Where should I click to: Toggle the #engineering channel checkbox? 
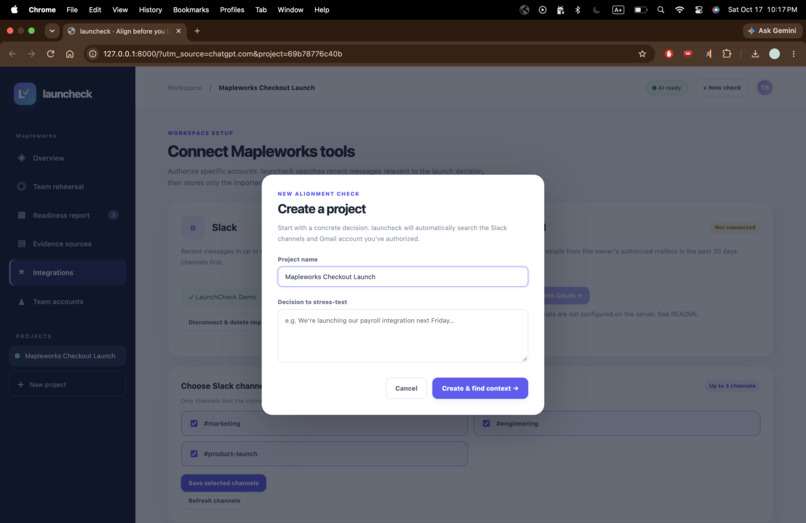click(x=486, y=423)
